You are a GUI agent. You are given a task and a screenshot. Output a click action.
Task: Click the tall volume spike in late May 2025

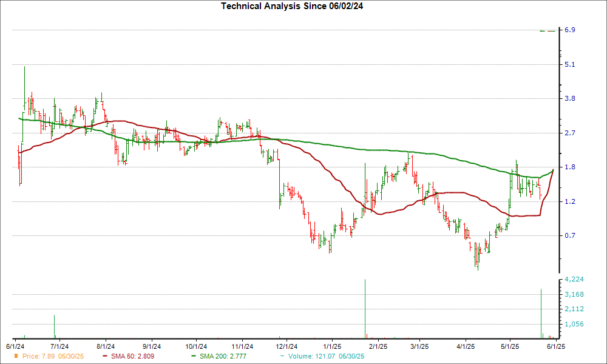541,313
